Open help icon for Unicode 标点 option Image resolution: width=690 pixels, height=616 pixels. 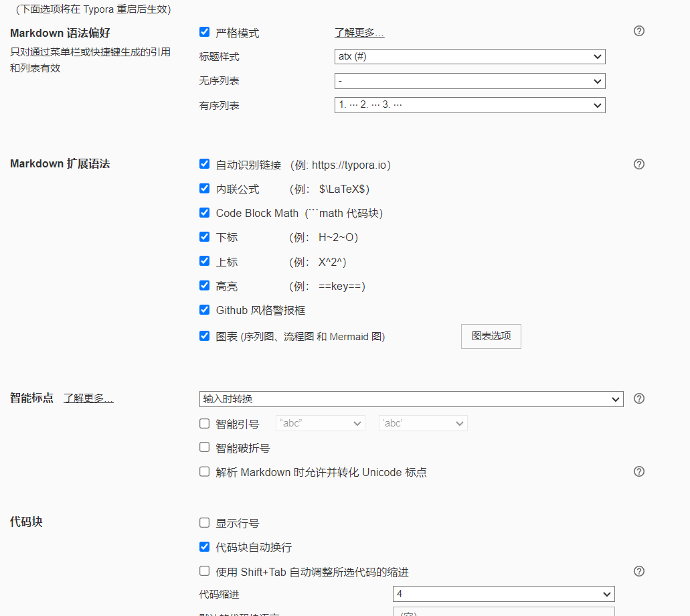click(639, 471)
